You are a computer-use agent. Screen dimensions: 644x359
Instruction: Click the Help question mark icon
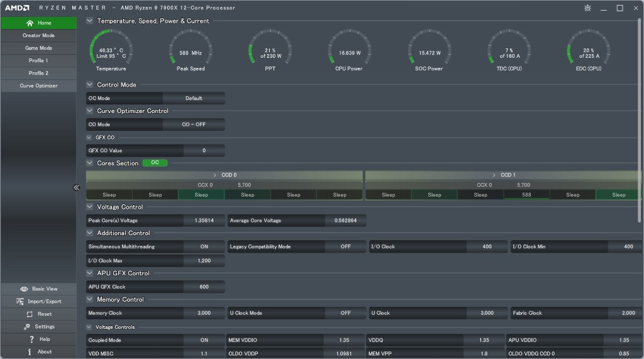click(31, 340)
